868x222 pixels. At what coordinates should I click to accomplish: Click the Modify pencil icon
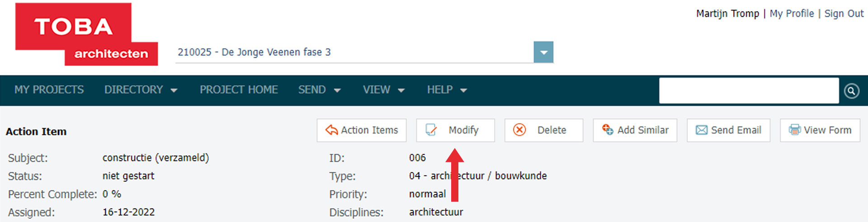[431, 130]
